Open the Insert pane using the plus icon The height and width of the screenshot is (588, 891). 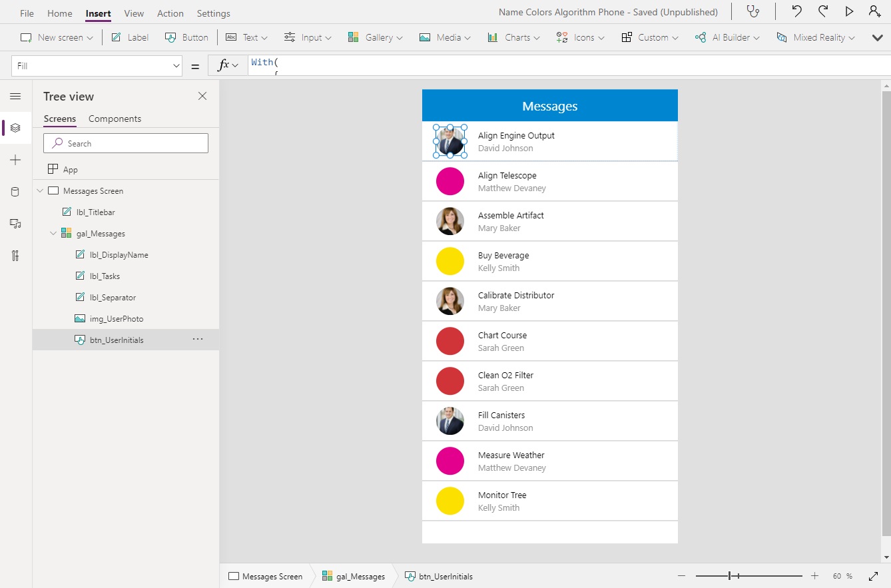(x=15, y=160)
